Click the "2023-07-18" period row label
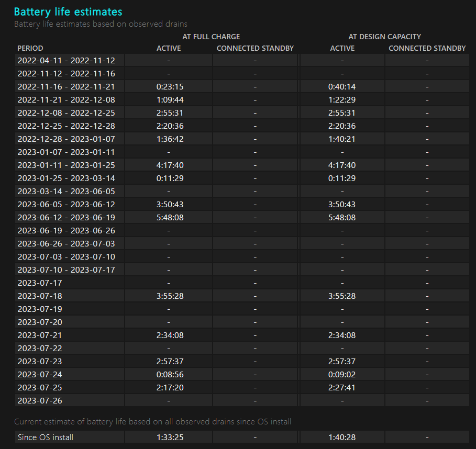The width and height of the screenshot is (476, 449). click(x=40, y=296)
